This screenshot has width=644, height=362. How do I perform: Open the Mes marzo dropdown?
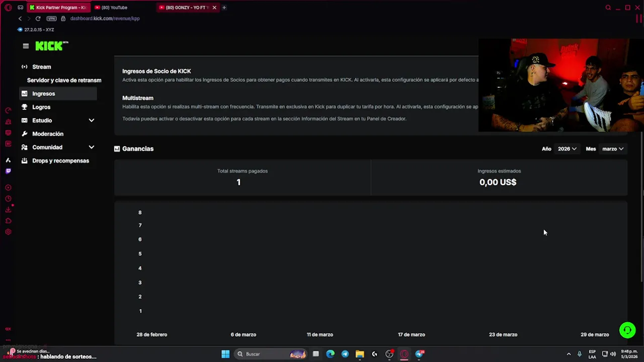pyautogui.click(x=613, y=149)
